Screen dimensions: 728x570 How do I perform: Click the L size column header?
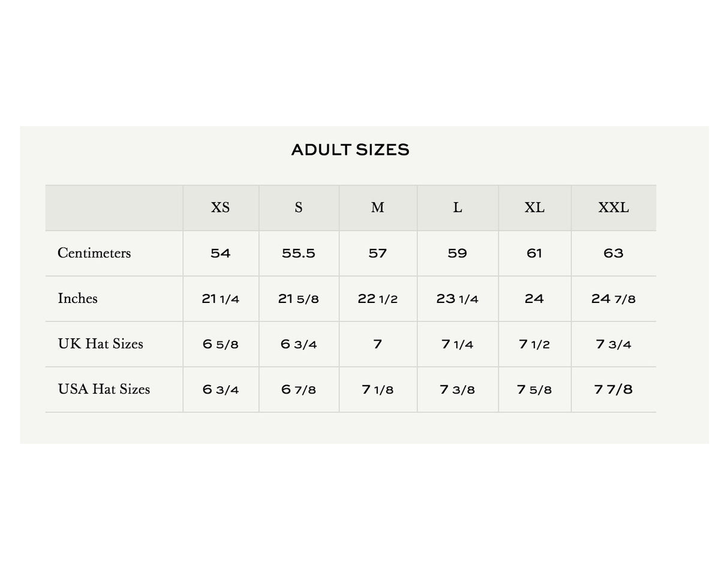coord(457,208)
